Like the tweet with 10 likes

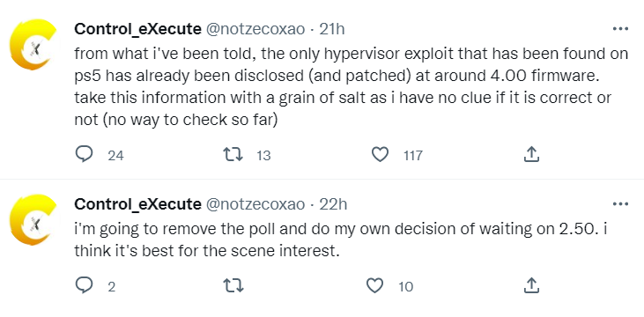pos(374,286)
